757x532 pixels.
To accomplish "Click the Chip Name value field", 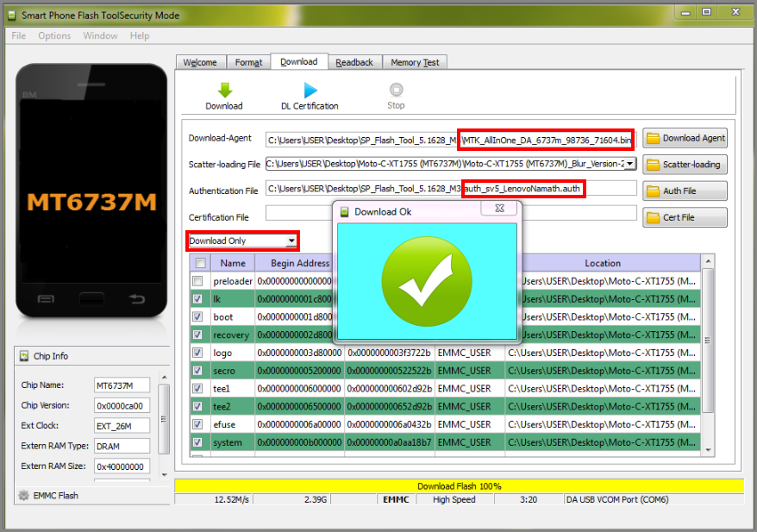I will tap(122, 385).
